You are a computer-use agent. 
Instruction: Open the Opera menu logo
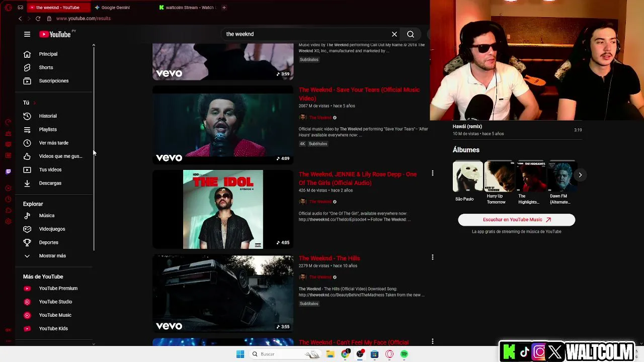(8, 8)
